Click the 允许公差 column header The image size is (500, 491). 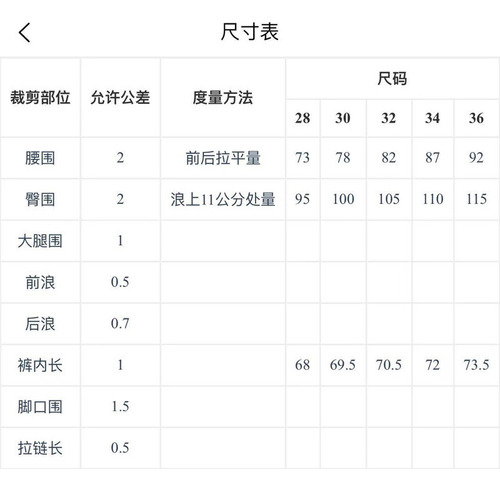pos(120,98)
